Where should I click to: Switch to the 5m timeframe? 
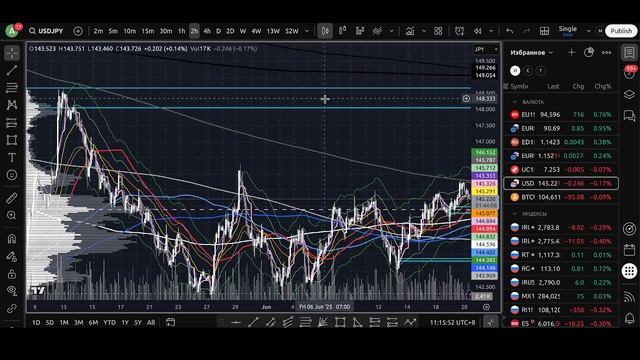click(113, 31)
